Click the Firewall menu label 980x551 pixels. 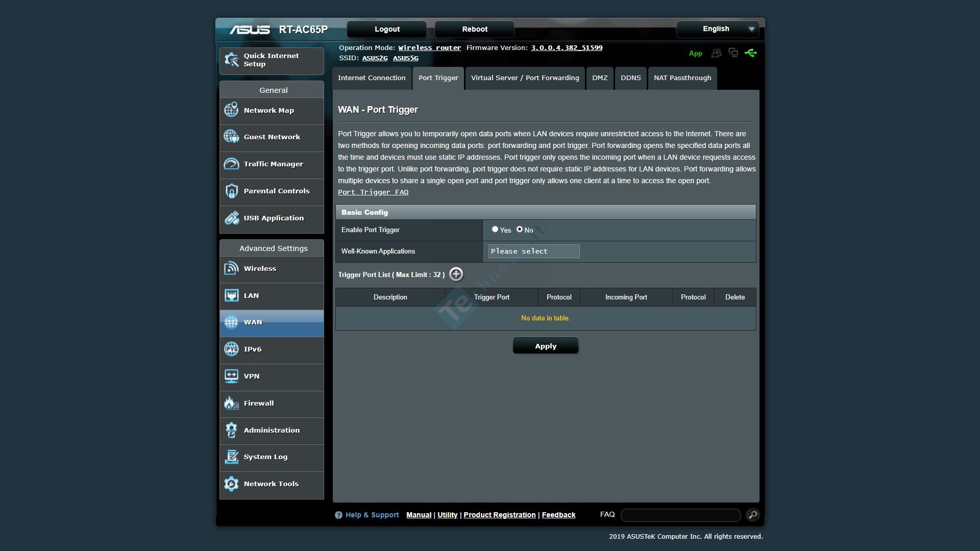(x=259, y=404)
